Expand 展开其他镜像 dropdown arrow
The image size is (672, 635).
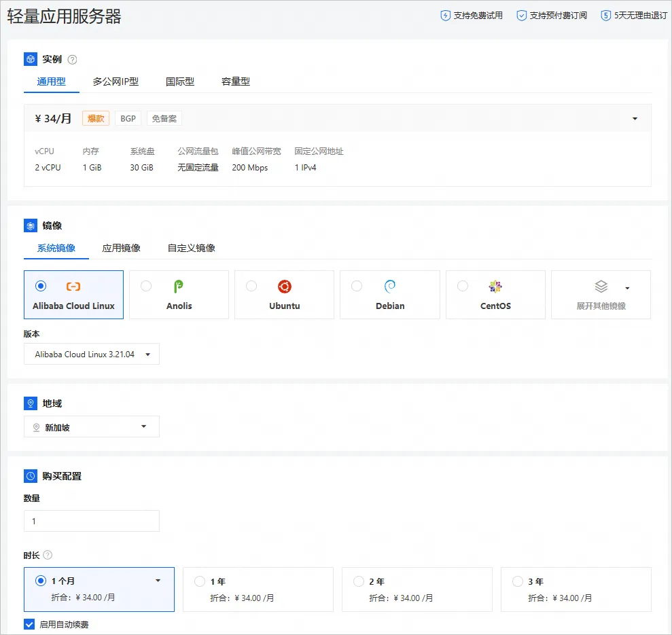(627, 289)
